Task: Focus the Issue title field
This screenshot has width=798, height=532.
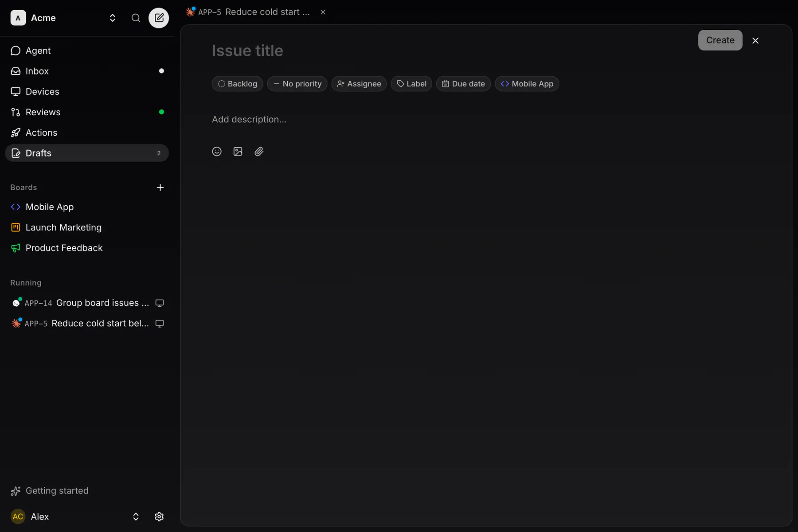Action: point(247,51)
